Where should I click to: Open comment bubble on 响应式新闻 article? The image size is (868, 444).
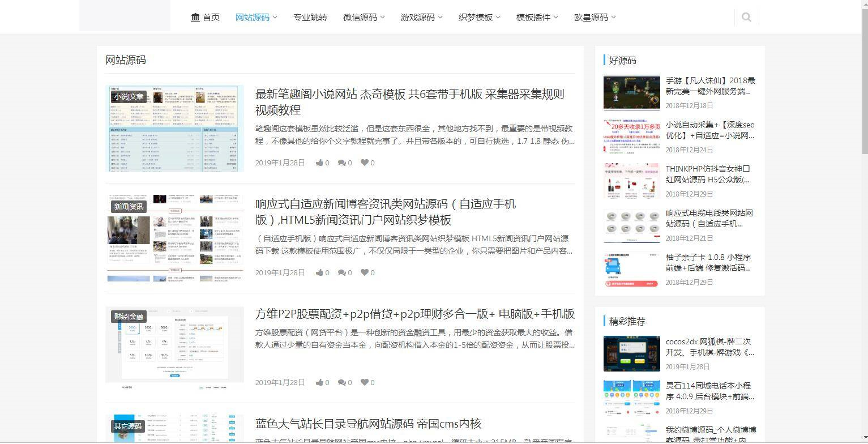341,272
